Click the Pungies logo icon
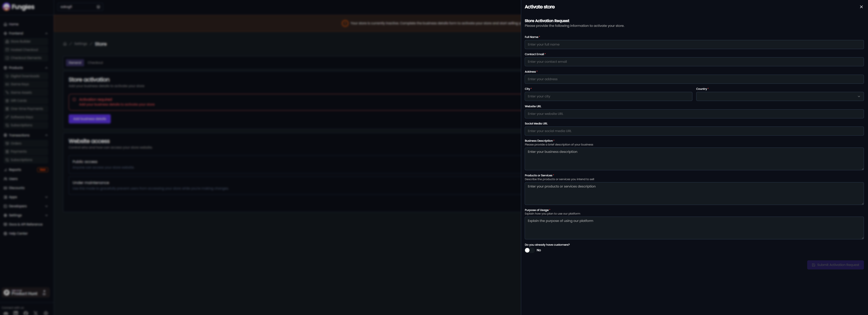Screen dimensions: 868x315 click(x=6, y=7)
